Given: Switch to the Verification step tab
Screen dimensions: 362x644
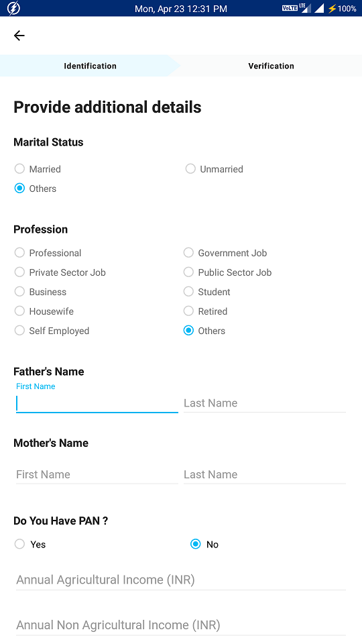Looking at the screenshot, I should coord(271,66).
